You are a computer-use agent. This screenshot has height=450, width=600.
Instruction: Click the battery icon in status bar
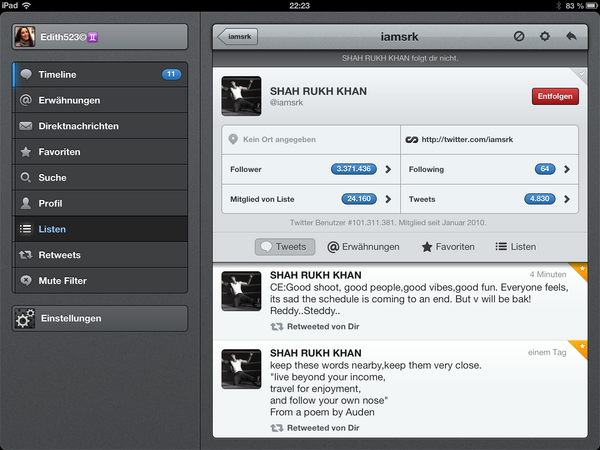pos(592,6)
